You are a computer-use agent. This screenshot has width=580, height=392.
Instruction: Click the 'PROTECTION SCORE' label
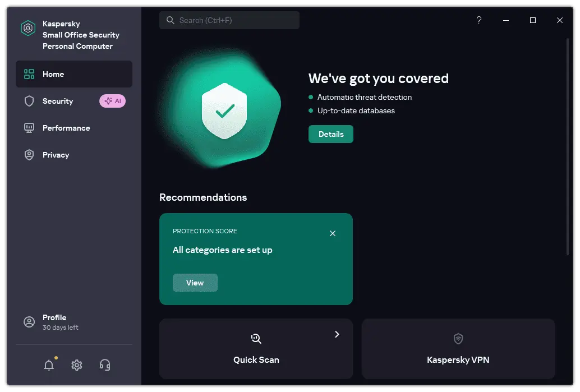[205, 231]
